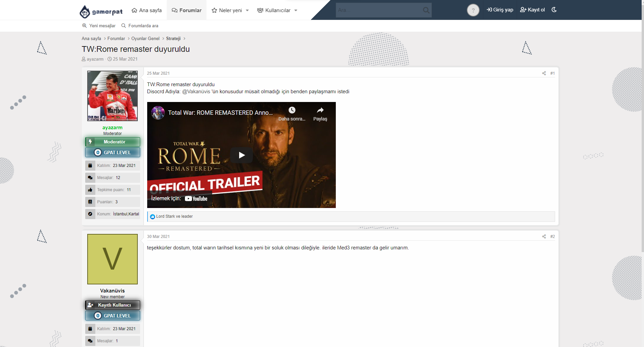The width and height of the screenshot is (644, 347).
Task: Click ayazarm's Katılım calendar icon
Action: click(x=90, y=166)
